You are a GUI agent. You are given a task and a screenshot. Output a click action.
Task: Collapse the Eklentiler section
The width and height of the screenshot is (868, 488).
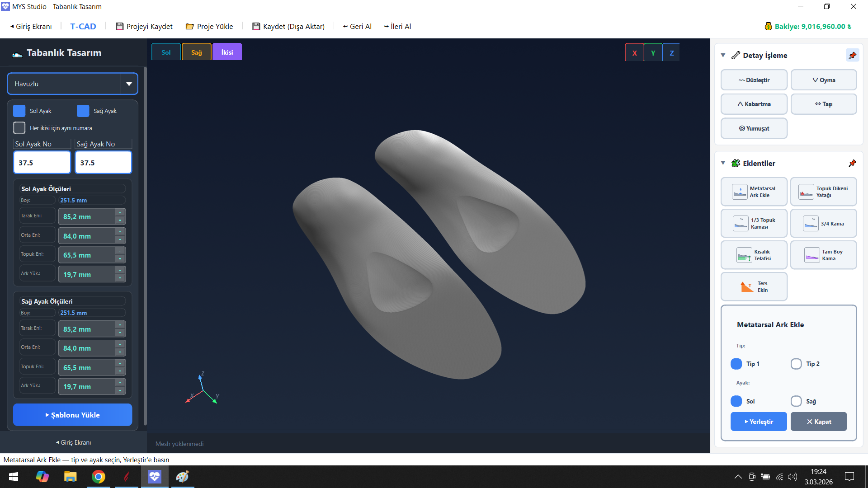tap(722, 163)
